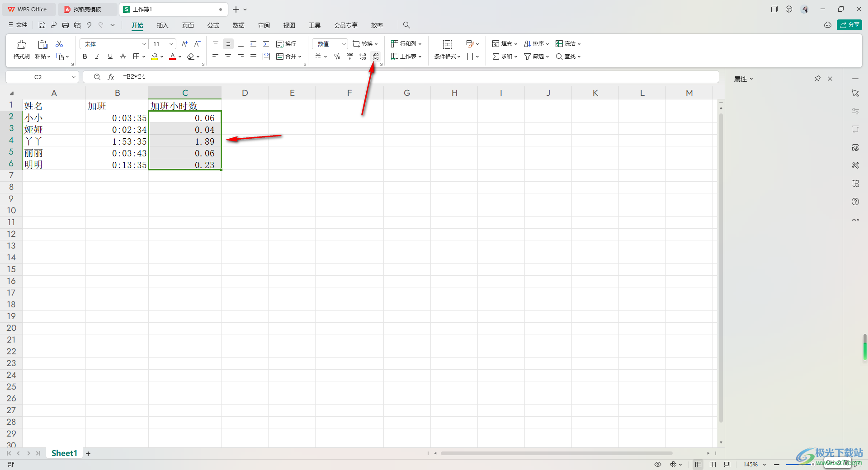Screen dimensions: 868x470
Task: Toggle middle vertical alignment
Action: click(228, 44)
